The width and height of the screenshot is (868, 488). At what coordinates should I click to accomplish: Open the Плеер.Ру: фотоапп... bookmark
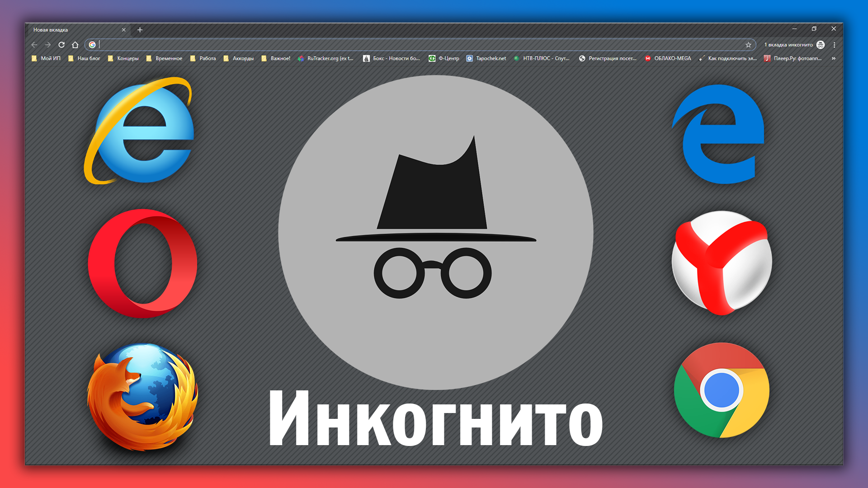[793, 58]
